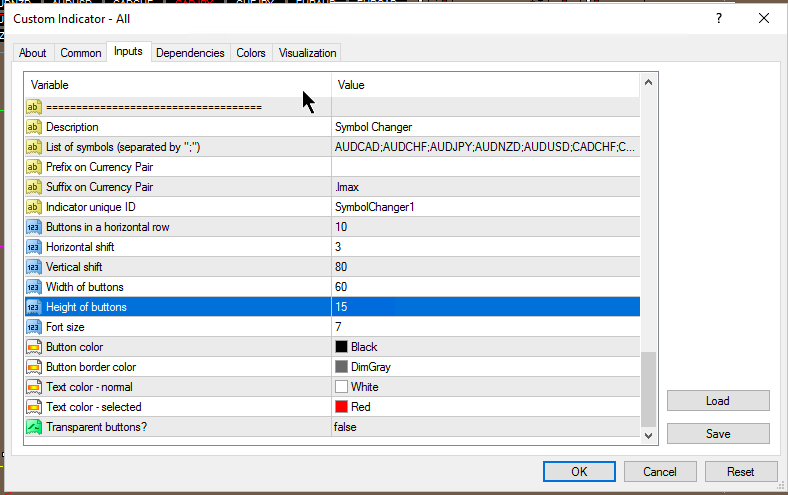Click the color icon beside Text color - normal
Screen dimensions: 788x495
click(x=34, y=387)
